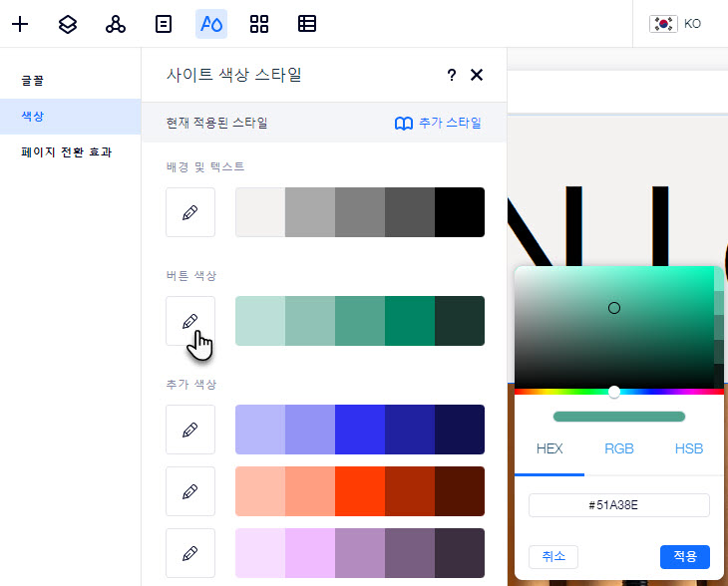
Task: Click the green color preview bar
Action: point(619,417)
